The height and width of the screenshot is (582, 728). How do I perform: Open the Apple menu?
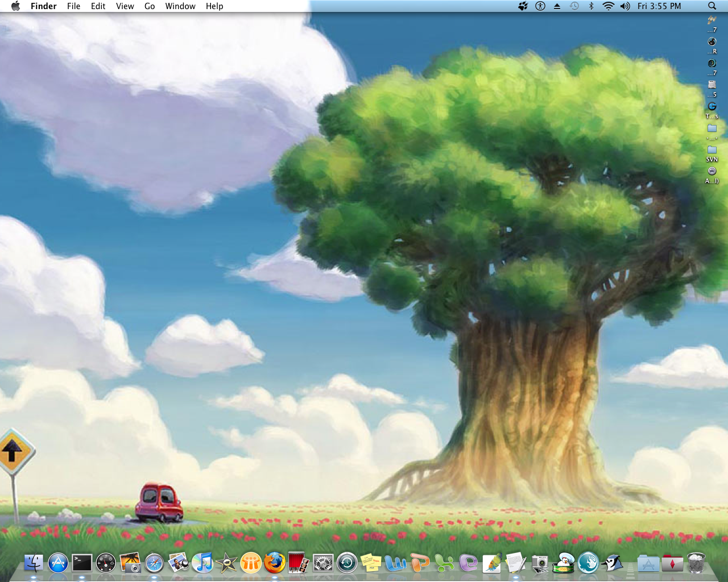[15, 6]
